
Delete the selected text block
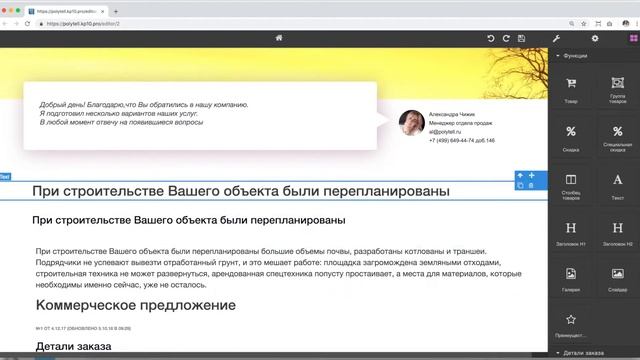531,186
